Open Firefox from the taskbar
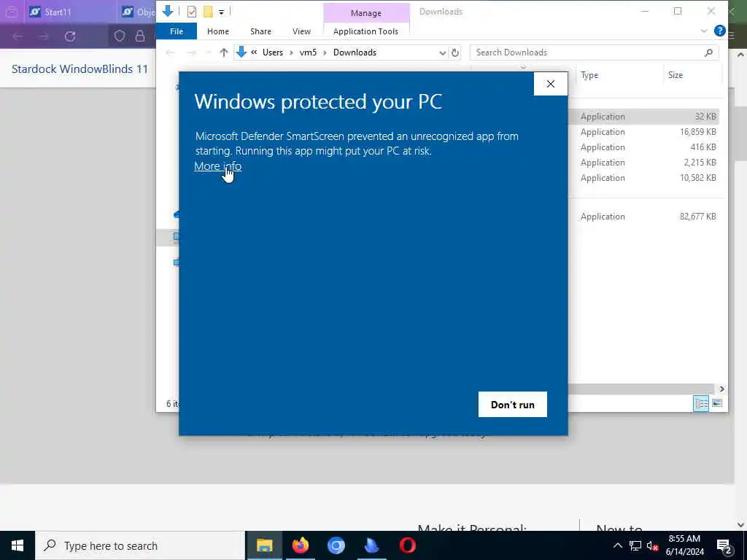747x560 pixels. click(300, 545)
